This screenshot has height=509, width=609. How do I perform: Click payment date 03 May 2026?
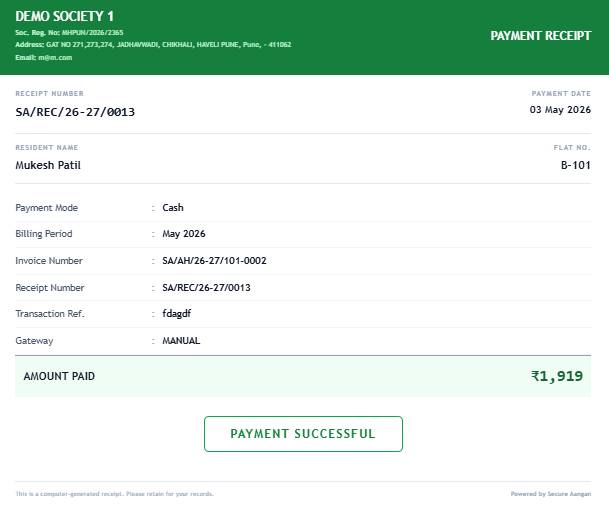(560, 109)
